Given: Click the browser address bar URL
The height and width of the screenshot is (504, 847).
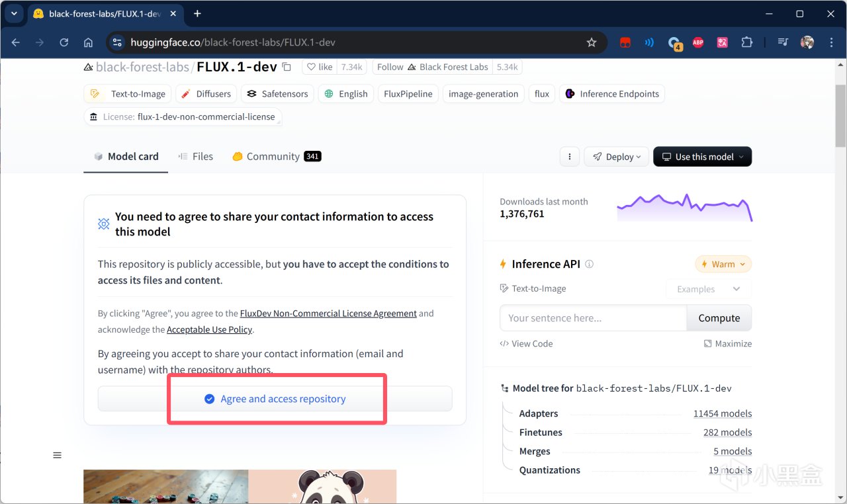Looking at the screenshot, I should (x=232, y=42).
